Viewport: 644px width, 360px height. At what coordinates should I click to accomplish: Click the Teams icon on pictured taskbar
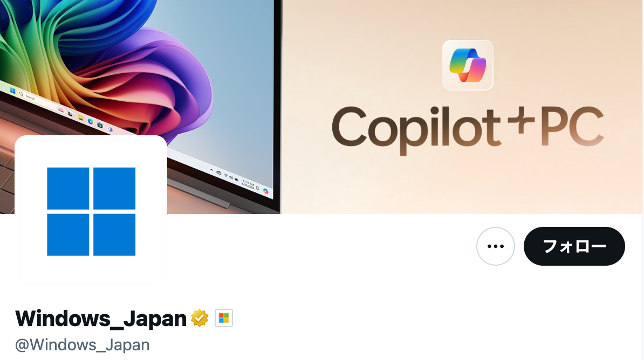coord(110,129)
